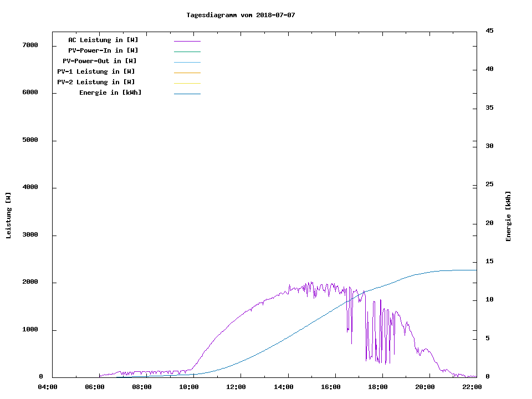
Task: Select the PV-Power-Out legend label
Action: point(100,61)
